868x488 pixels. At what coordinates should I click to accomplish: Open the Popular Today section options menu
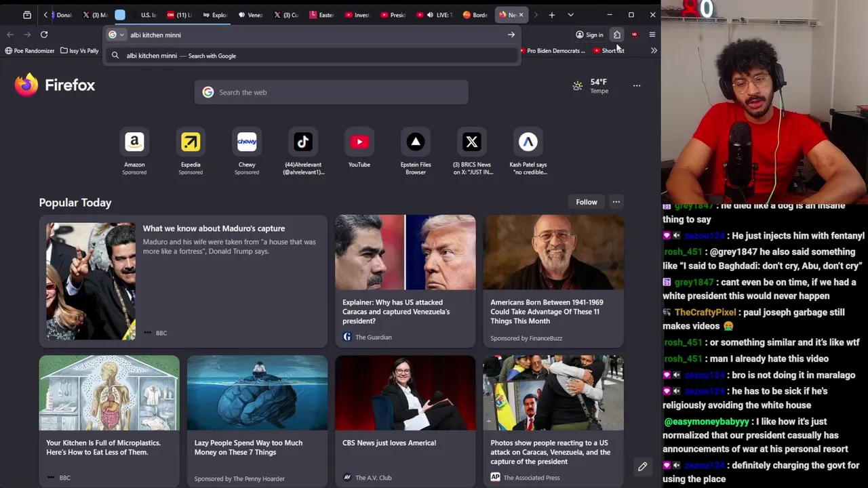[616, 202]
